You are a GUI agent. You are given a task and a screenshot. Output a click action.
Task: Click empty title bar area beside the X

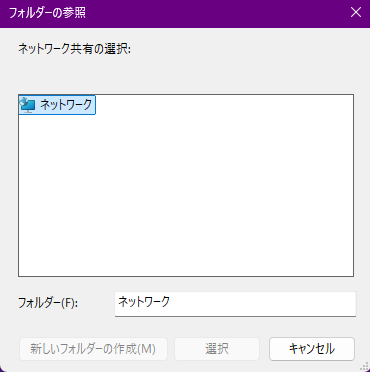tap(217, 13)
